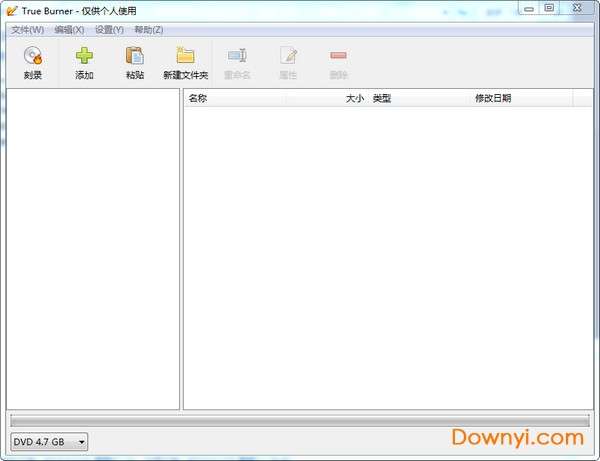Screen dimensions: 600x461
Task: Click the greyed 重命名 (Rename) icon
Action: (237, 56)
